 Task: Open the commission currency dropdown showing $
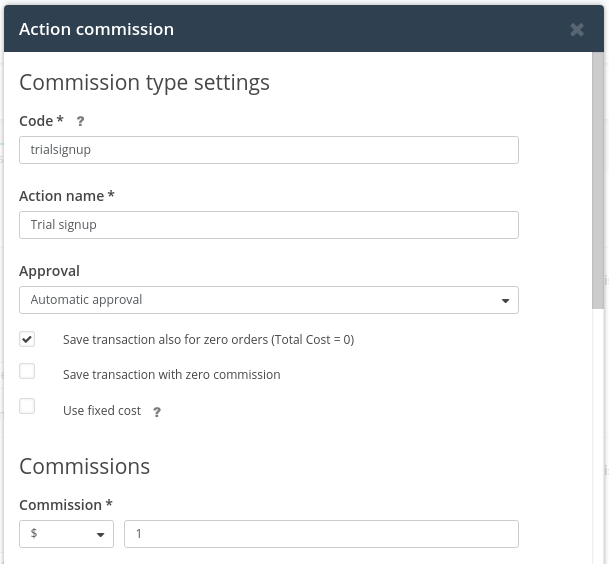(66, 534)
